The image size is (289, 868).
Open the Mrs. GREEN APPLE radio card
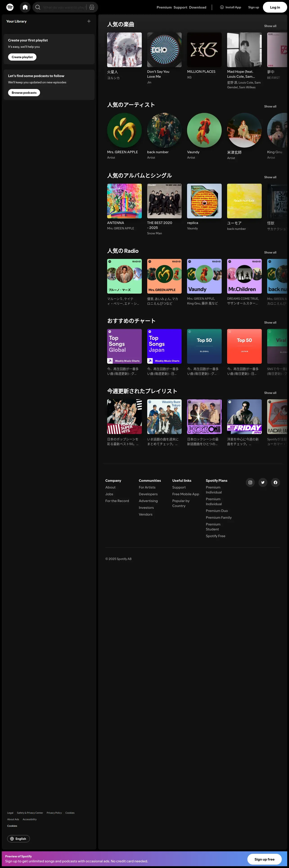(165, 276)
